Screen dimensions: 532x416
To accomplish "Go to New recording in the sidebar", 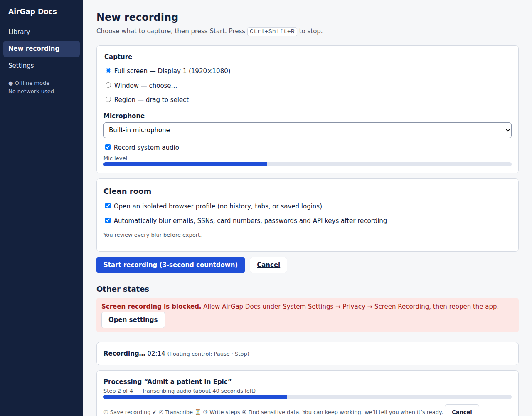I will [42, 49].
